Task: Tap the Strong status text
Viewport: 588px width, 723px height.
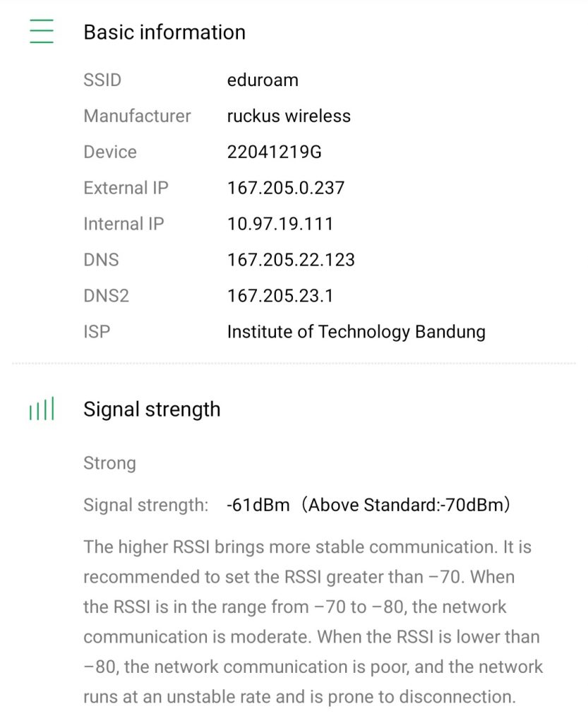Action: click(x=109, y=463)
